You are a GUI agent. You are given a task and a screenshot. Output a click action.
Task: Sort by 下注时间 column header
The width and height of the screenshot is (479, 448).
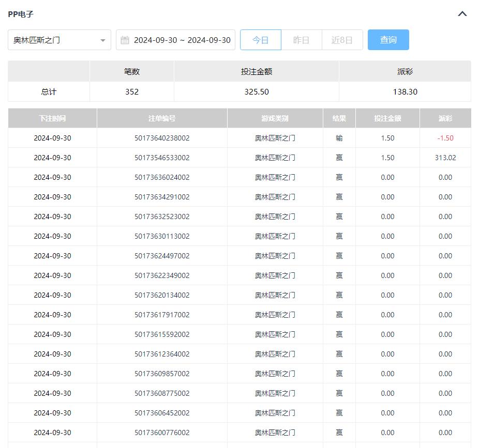pyautogui.click(x=52, y=118)
